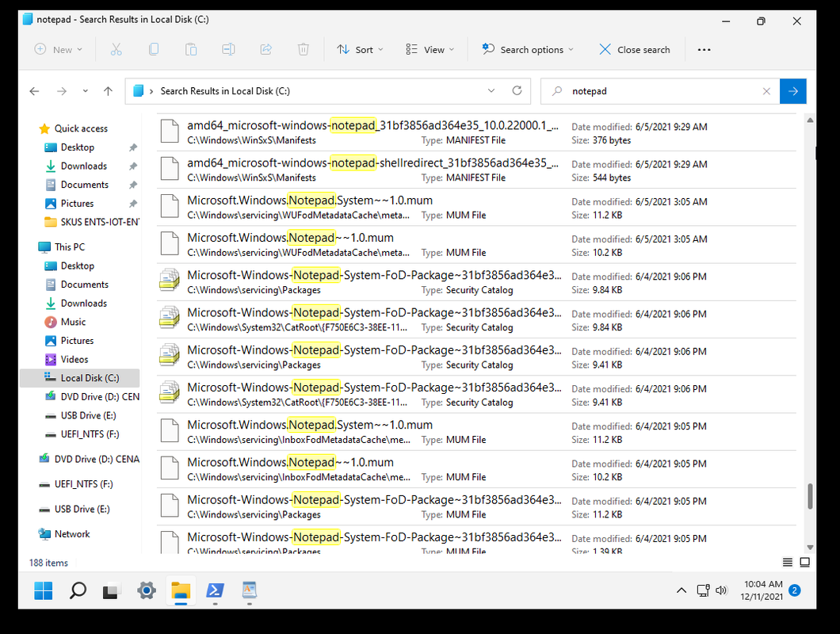840x634 pixels.
Task: Go back with the left arrow
Action: (34, 91)
